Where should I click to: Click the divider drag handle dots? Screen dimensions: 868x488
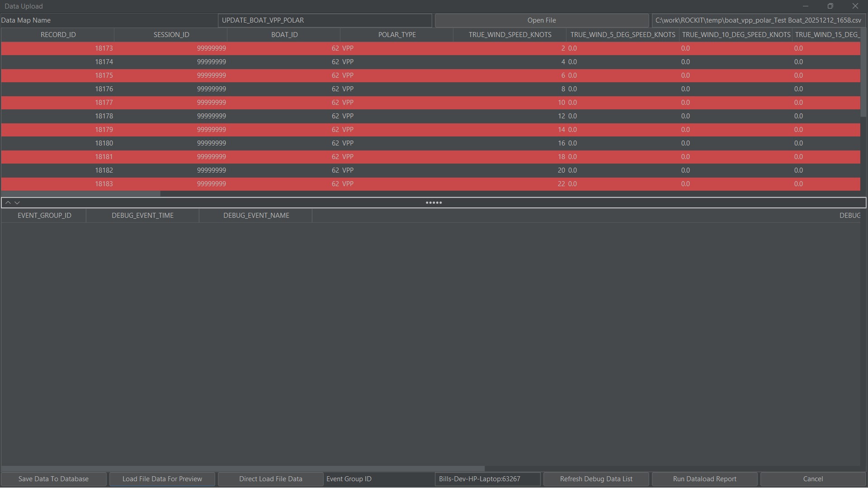pos(434,203)
